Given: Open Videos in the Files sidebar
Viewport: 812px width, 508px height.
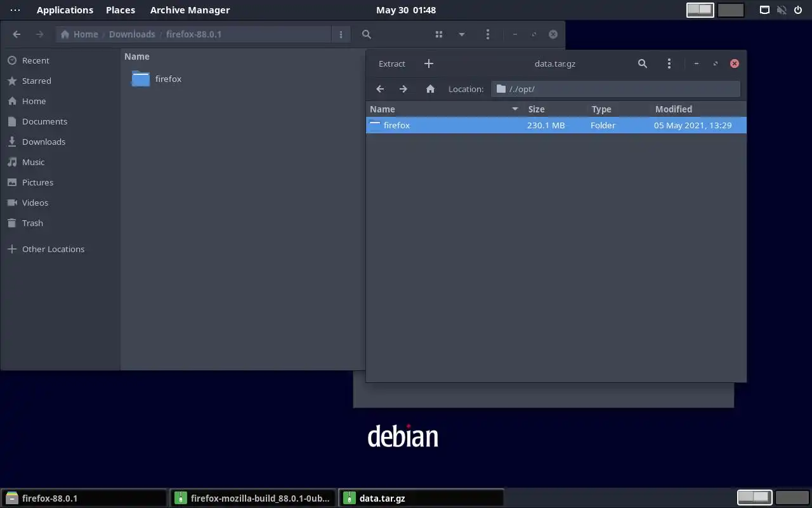Looking at the screenshot, I should 60,203.
